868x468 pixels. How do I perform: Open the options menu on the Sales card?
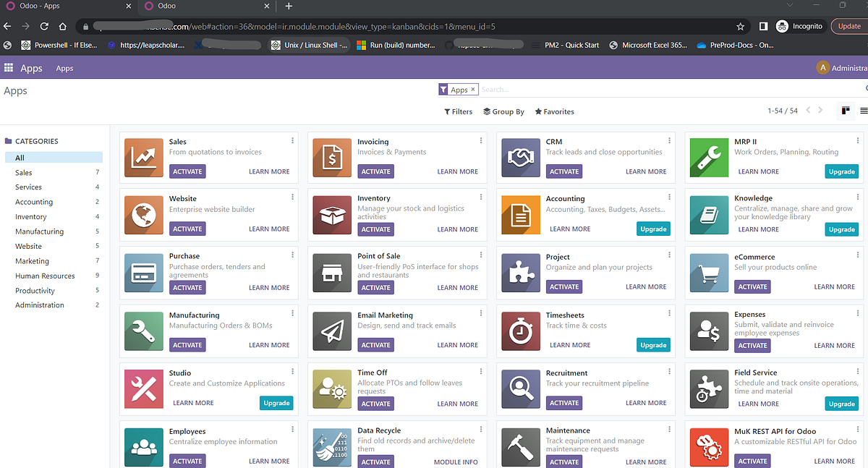pyautogui.click(x=292, y=140)
